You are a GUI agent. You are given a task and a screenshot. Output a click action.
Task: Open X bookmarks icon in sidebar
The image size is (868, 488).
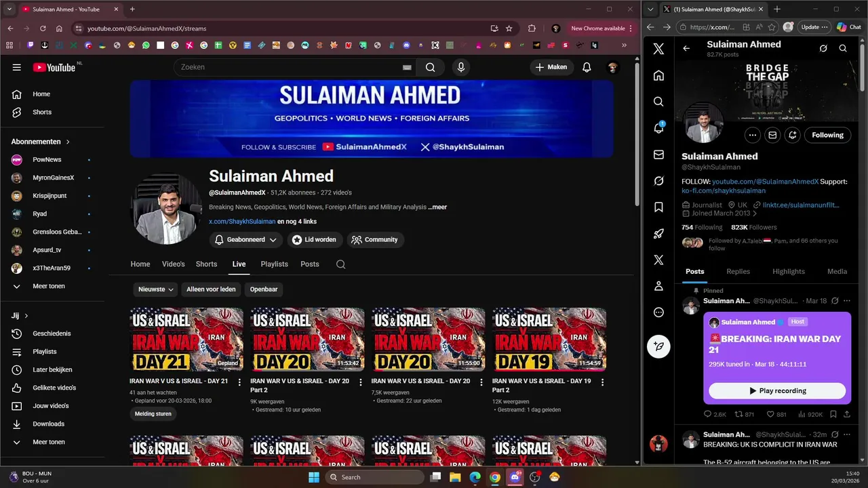658,207
